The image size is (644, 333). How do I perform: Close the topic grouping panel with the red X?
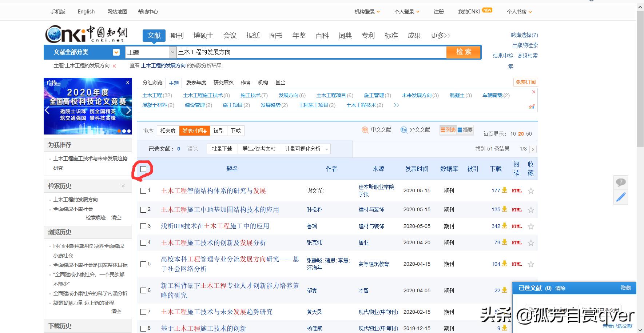coord(534,92)
